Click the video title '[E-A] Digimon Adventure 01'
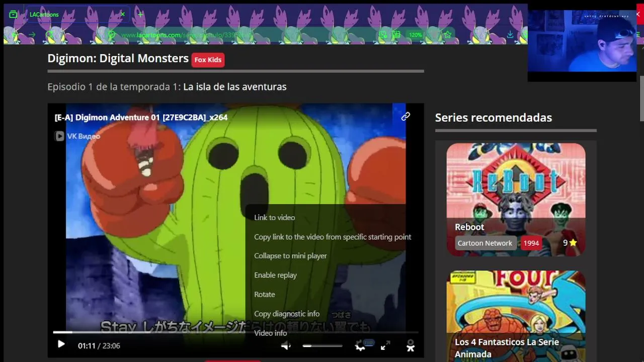The width and height of the screenshot is (644, 362). pos(141,117)
